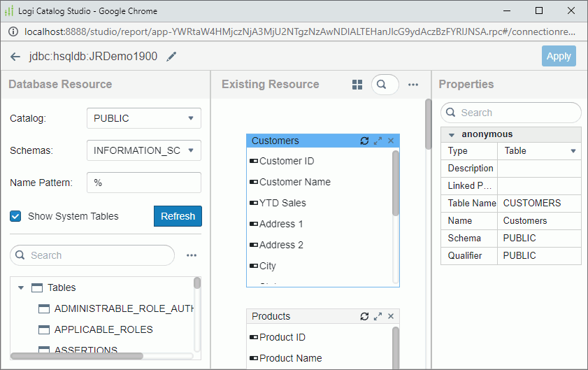Click the City column icon
This screenshot has width=588, height=370.
click(x=254, y=266)
